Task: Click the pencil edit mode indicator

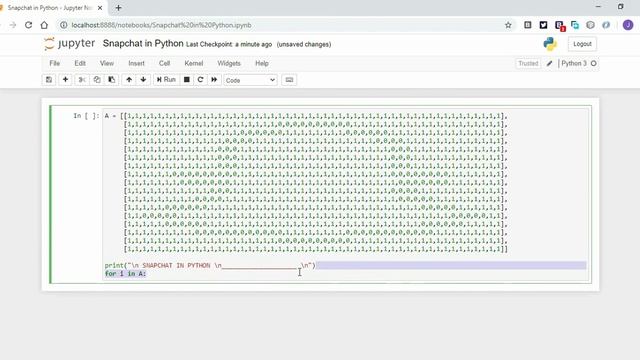Action: pyautogui.click(x=549, y=63)
